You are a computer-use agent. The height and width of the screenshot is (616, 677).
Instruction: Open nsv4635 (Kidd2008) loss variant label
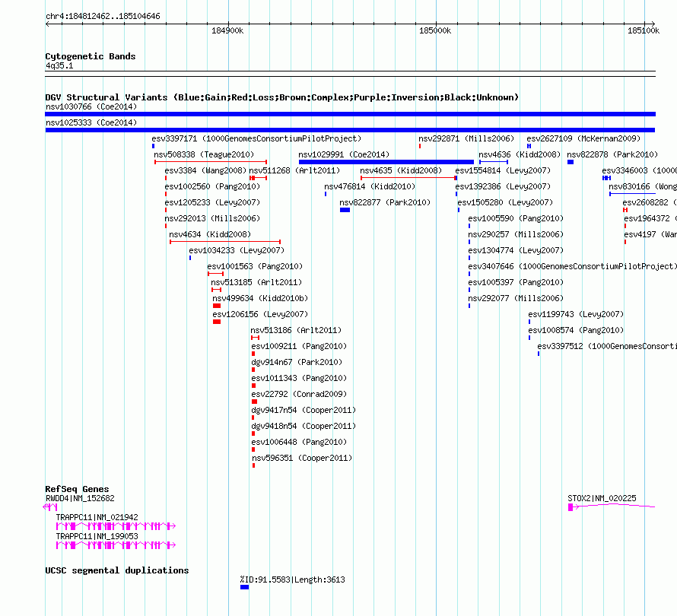tap(401, 170)
